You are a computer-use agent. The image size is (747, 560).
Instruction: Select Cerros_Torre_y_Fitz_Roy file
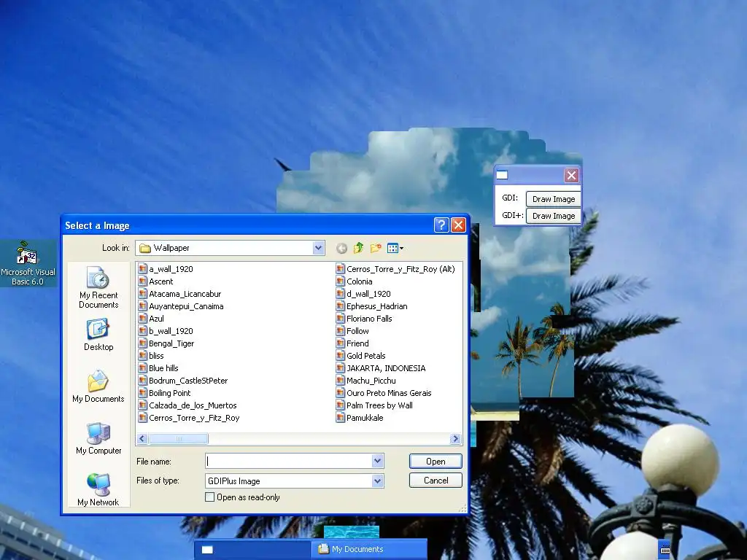coord(189,418)
